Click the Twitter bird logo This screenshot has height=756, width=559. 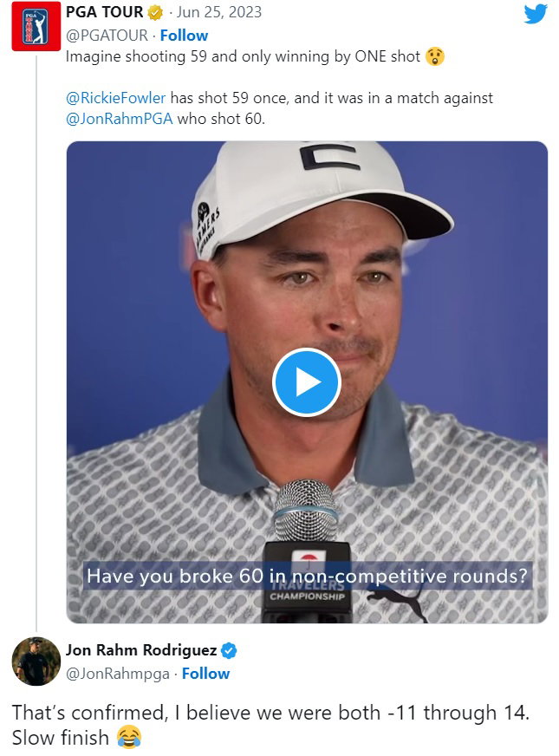[536, 16]
